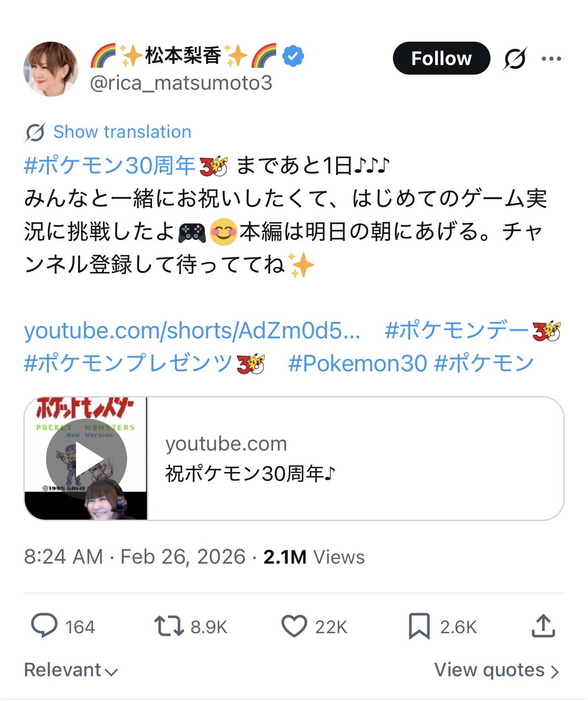Click the 祝ポケモン30周年 link card title

click(250, 474)
